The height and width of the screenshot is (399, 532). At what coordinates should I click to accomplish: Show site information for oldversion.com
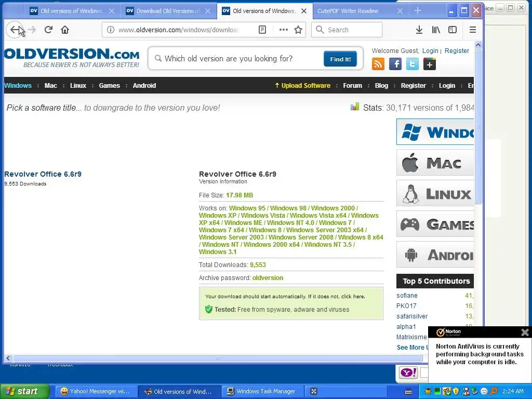point(111,30)
